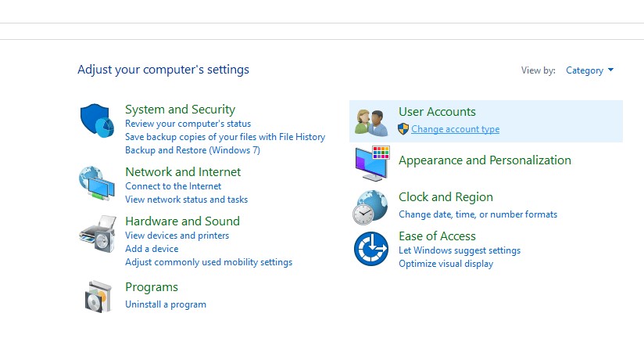Open the View by Category dropdown
The image size is (644, 349).
click(589, 70)
